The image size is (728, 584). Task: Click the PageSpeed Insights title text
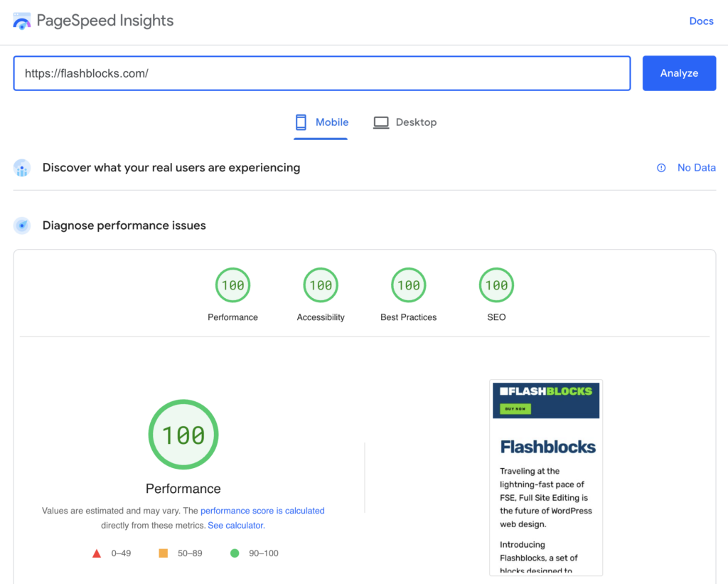point(105,21)
